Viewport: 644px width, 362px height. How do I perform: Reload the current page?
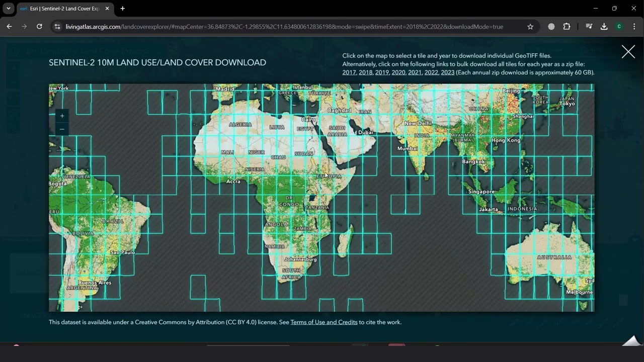coord(39,27)
